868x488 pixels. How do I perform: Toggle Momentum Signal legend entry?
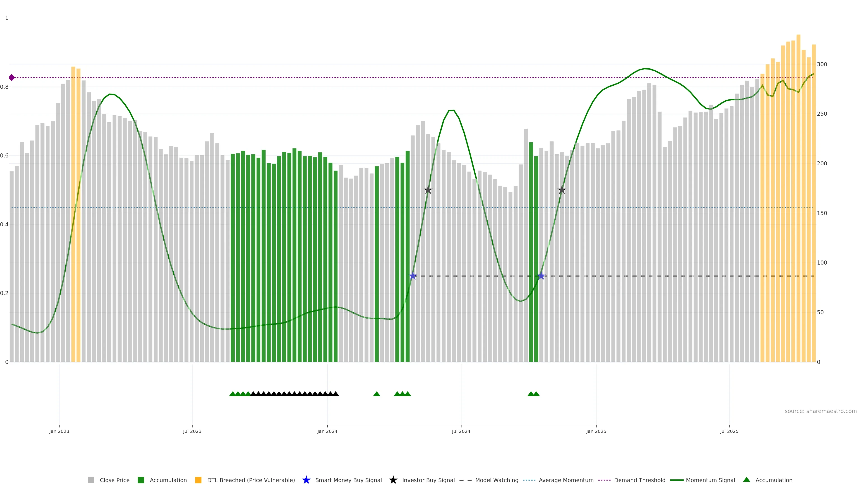click(x=710, y=480)
